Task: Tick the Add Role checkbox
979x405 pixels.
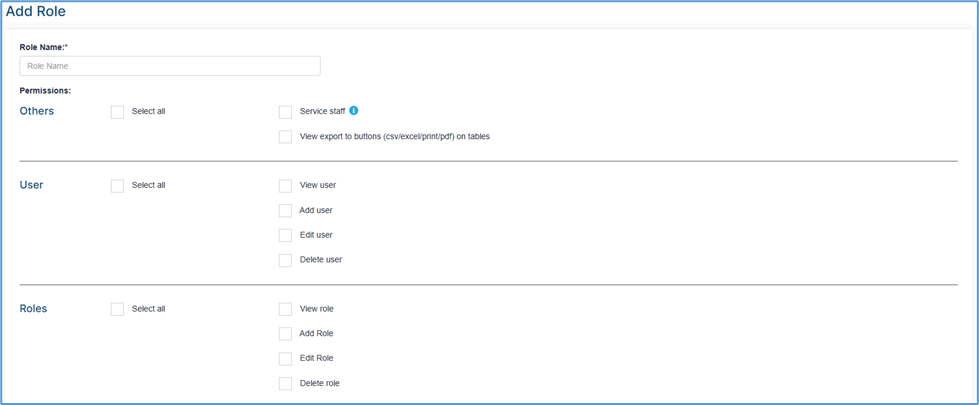Action: pos(285,334)
